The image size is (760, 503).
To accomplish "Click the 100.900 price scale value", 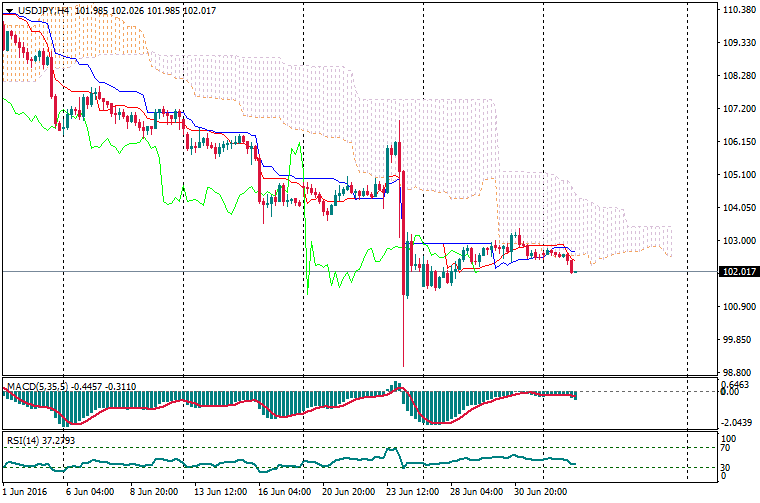I will [x=739, y=306].
